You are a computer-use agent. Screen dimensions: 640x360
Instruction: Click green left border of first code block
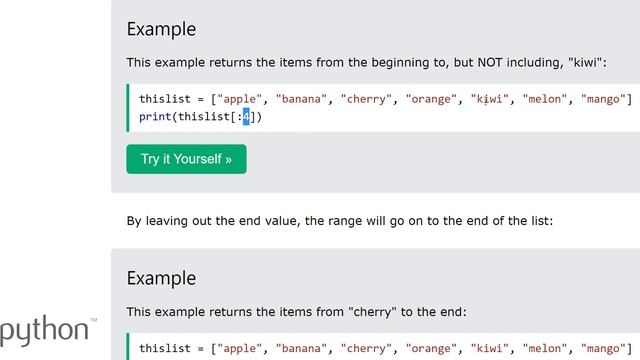128,108
